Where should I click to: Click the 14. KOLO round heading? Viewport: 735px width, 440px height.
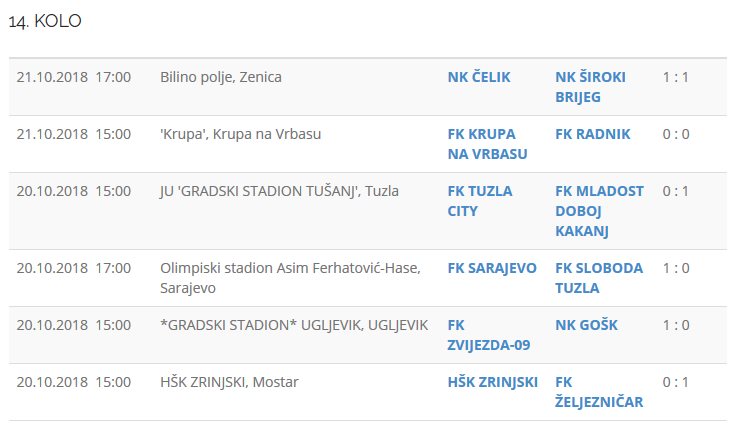[45, 22]
